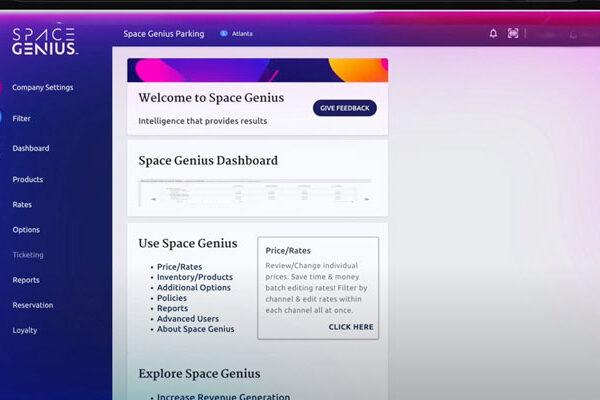Open Options in sidebar
Screen dimensions: 600x400
(x=26, y=230)
